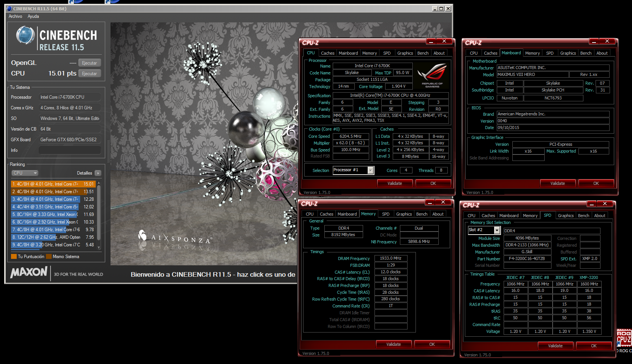Toggle the Mismo Sistema legend box
The height and width of the screenshot is (364, 632).
(x=49, y=257)
